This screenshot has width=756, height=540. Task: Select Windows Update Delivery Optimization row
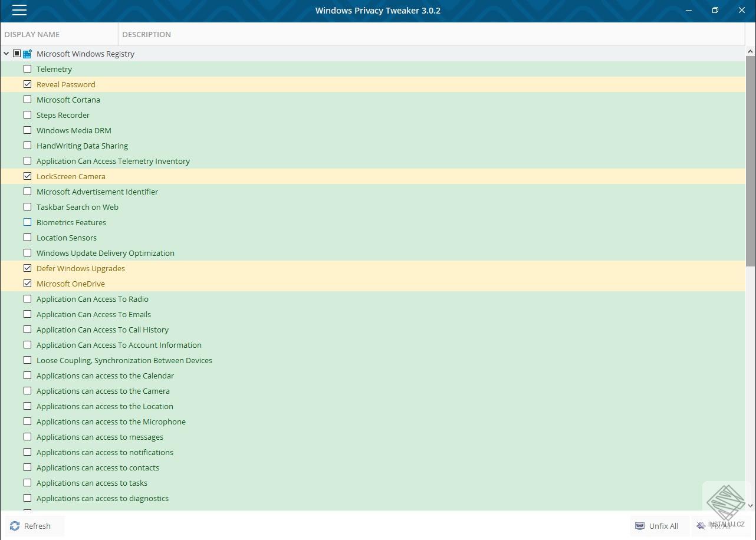click(x=373, y=253)
